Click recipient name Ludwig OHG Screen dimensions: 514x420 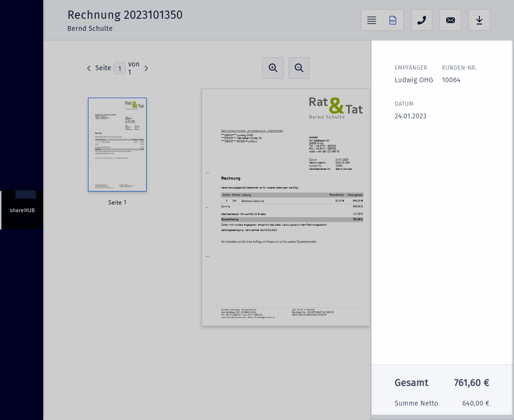[x=414, y=80]
